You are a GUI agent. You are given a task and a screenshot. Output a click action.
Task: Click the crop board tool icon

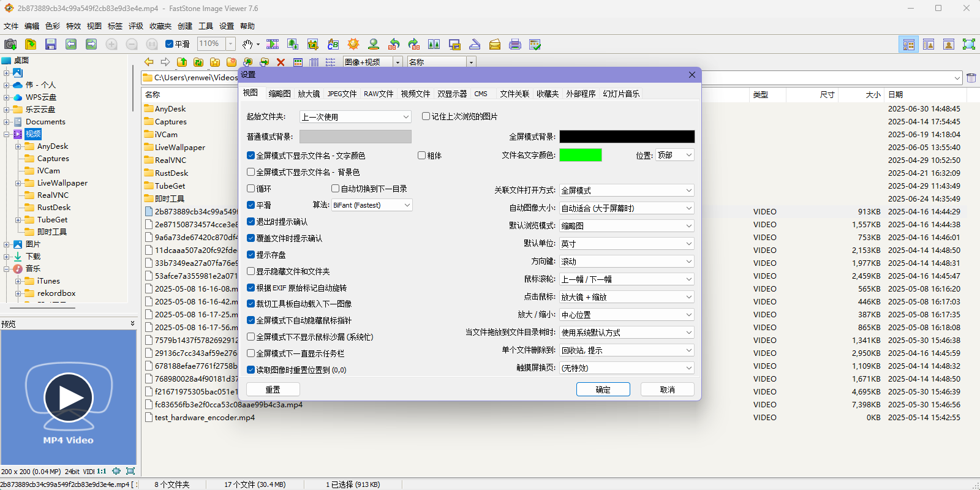(x=313, y=44)
